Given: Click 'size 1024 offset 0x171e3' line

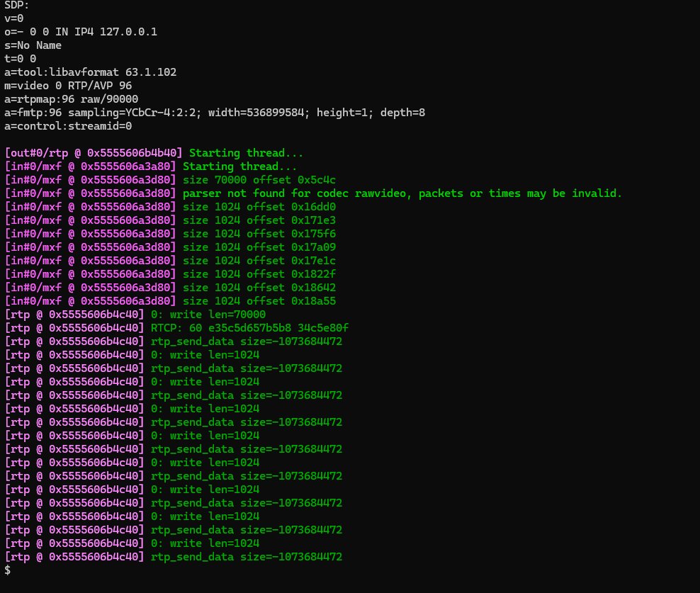Looking at the screenshot, I should (x=259, y=220).
